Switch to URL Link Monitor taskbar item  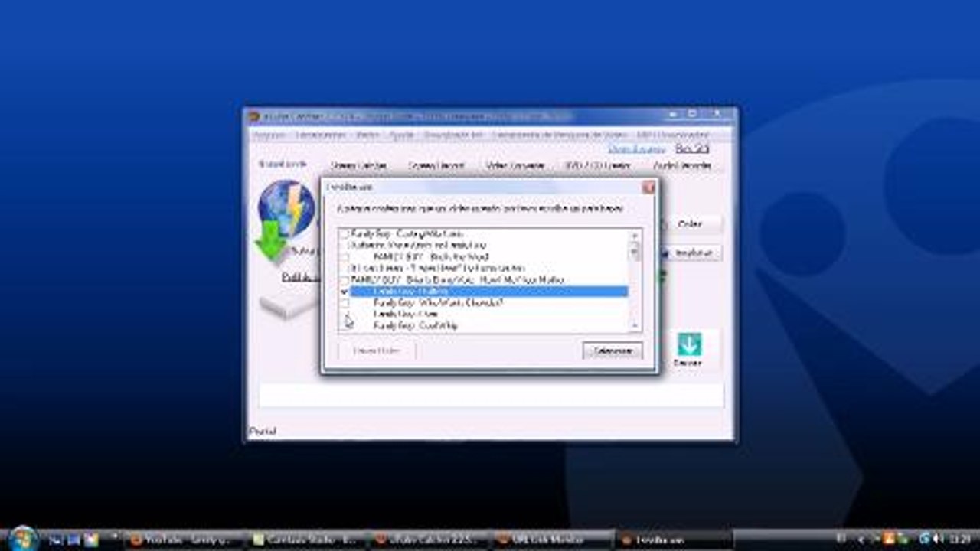(x=553, y=540)
